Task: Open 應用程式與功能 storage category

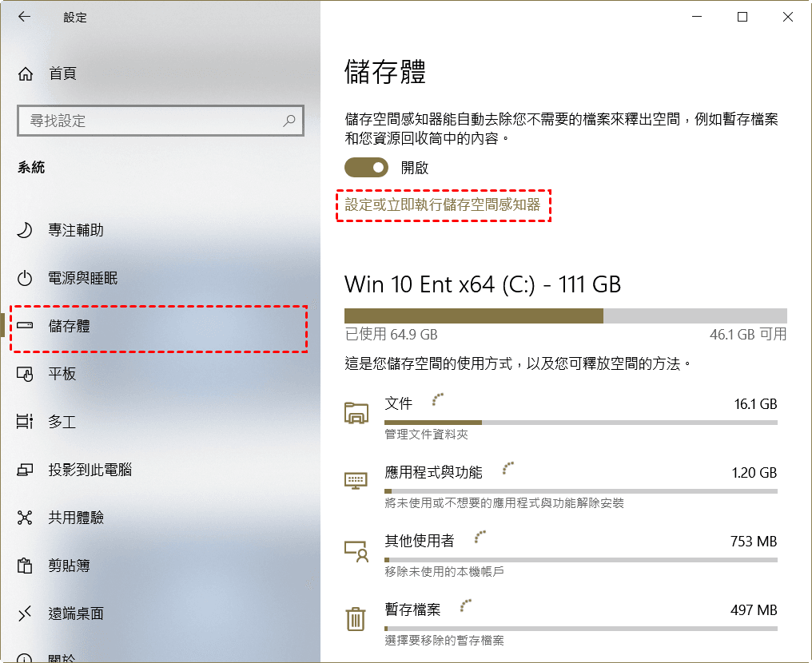Action: 561,484
